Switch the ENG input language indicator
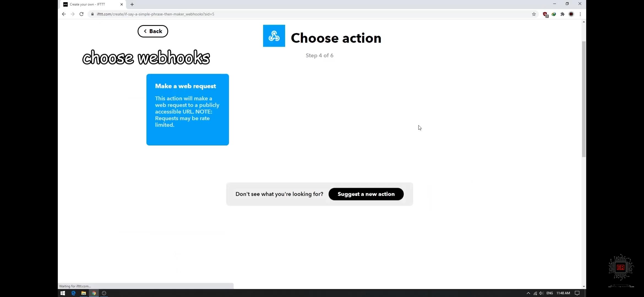 pyautogui.click(x=550, y=293)
